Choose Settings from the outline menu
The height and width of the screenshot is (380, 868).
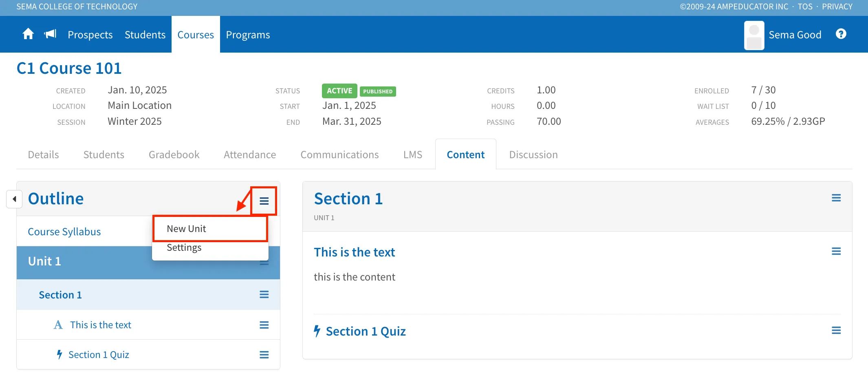[x=184, y=247]
